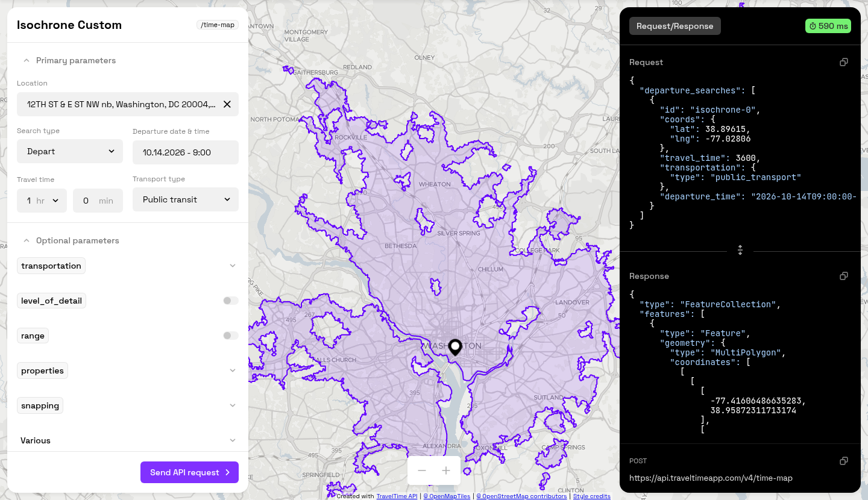The image size is (868, 500).
Task: Click the "travel_time": 3600 line
Action: 710,158
